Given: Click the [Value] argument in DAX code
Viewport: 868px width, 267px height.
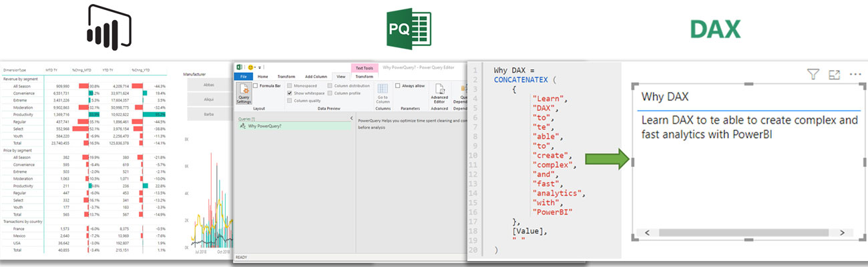Looking at the screenshot, I should 529,230.
